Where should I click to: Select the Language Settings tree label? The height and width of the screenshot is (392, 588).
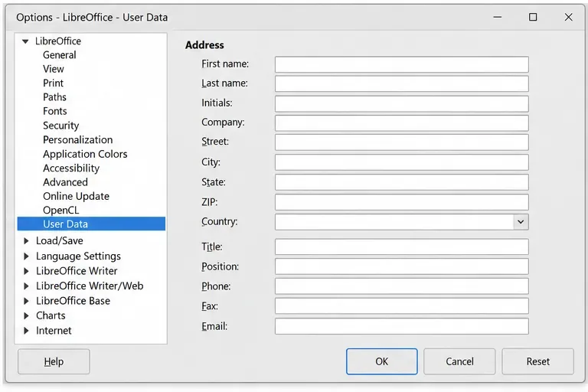[78, 256]
